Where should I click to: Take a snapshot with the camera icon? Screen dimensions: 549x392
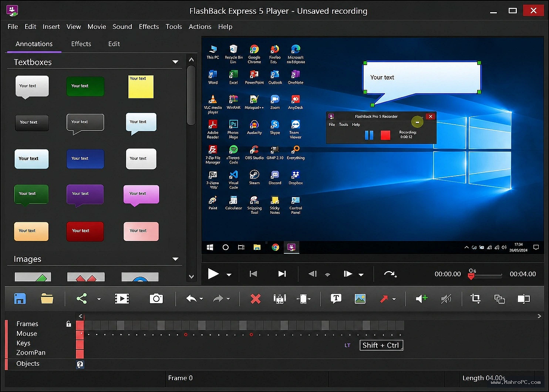pos(156,298)
